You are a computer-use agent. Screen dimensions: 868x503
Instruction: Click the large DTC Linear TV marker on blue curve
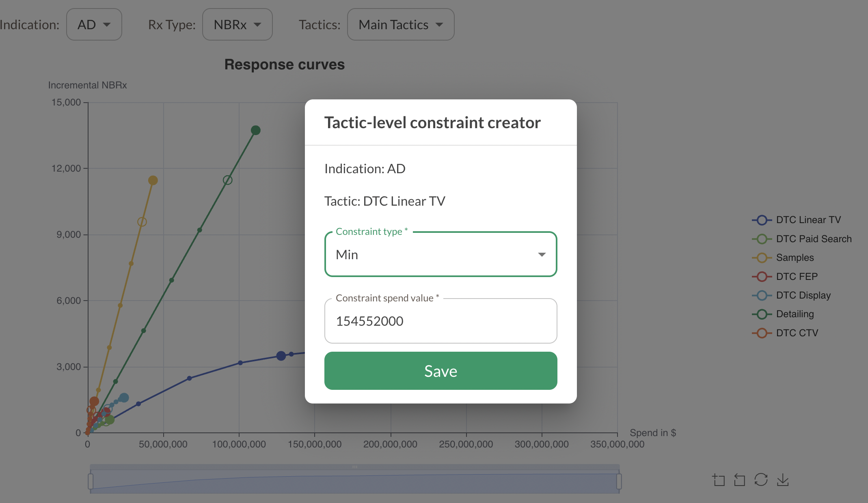point(281,356)
